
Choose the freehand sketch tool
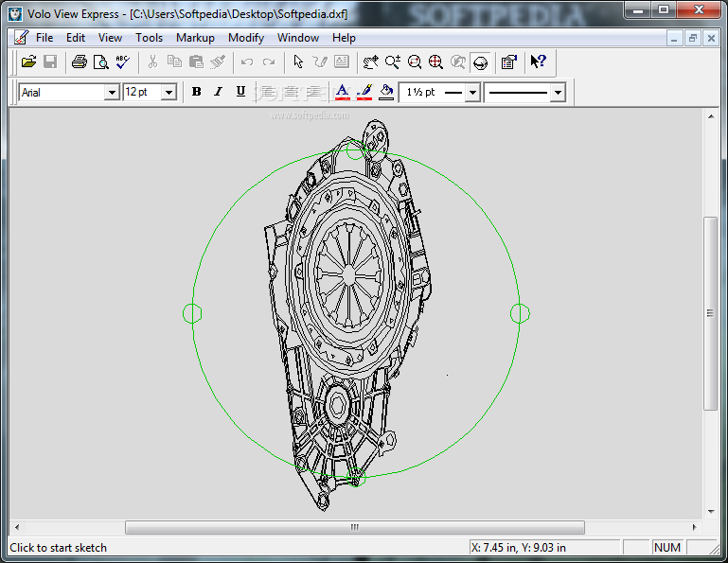(x=320, y=62)
